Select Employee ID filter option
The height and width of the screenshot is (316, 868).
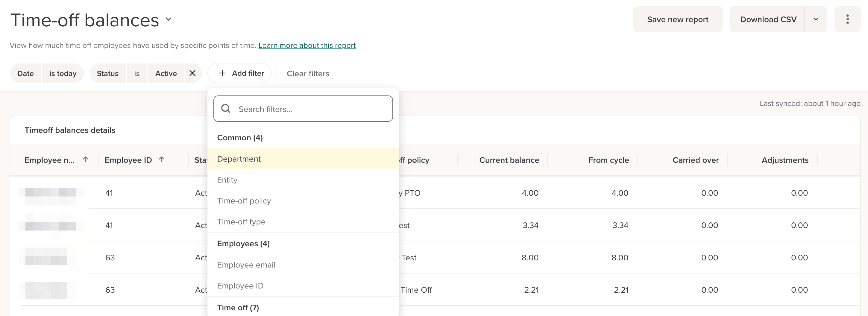(x=240, y=286)
